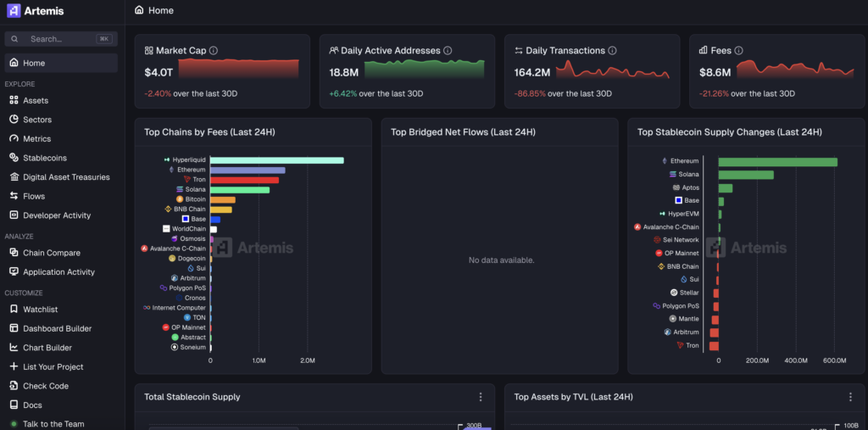Open Home in the sidebar
Viewport: 868px width, 430px height.
click(61, 63)
